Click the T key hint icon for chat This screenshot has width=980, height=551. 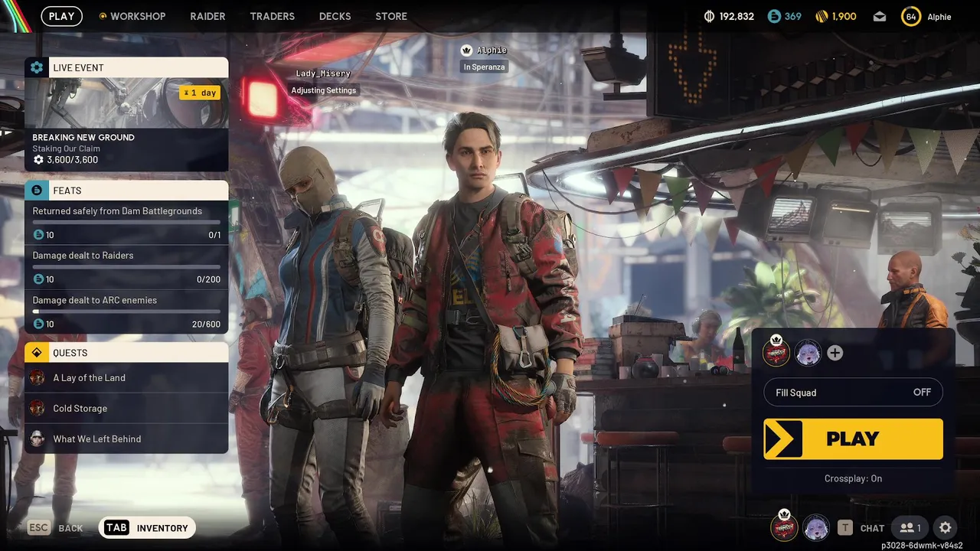click(844, 527)
